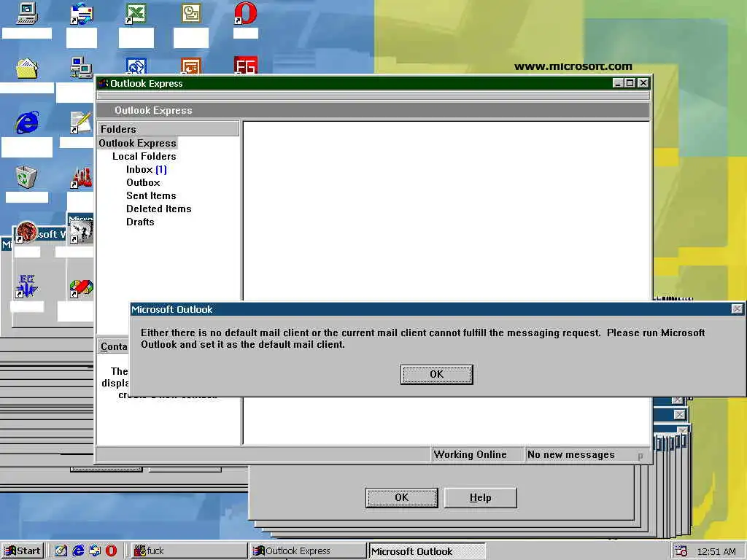Viewport: 747px width, 560px height.
Task: Open the Outbox folder
Action: (x=143, y=182)
